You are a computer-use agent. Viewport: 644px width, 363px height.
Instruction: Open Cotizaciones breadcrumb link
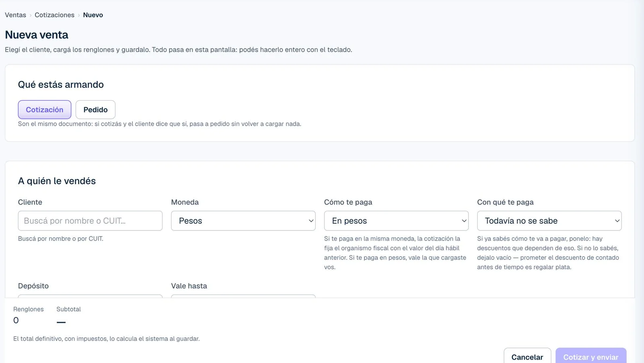(54, 15)
